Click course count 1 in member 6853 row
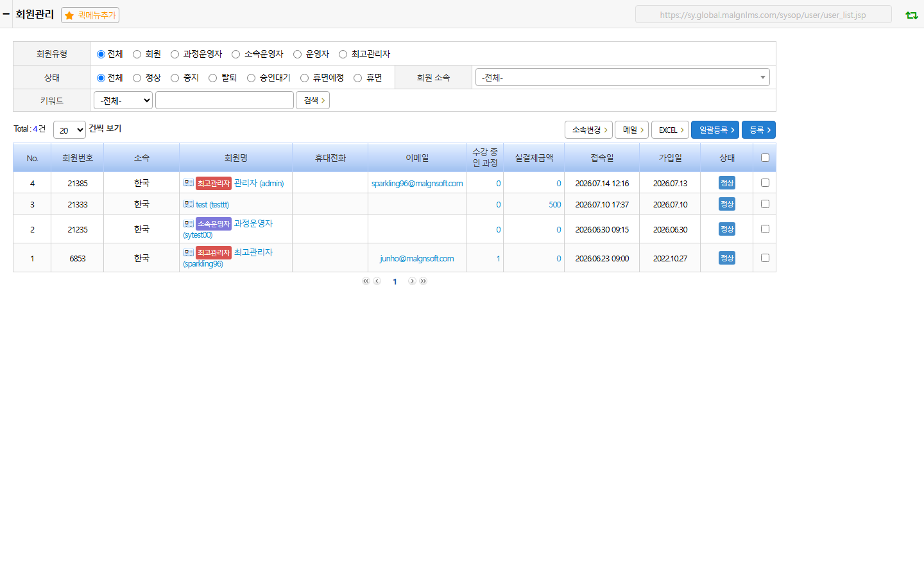 498,259
